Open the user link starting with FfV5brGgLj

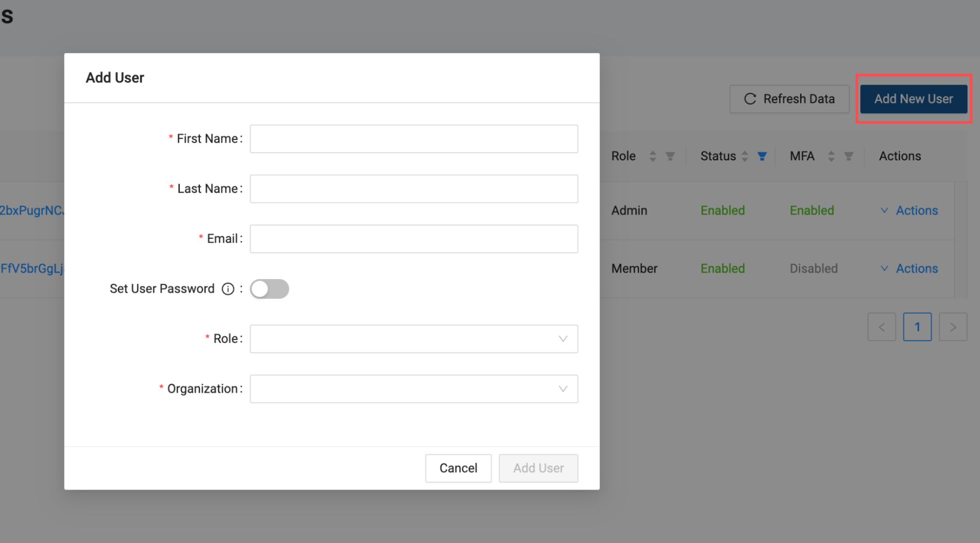31,268
